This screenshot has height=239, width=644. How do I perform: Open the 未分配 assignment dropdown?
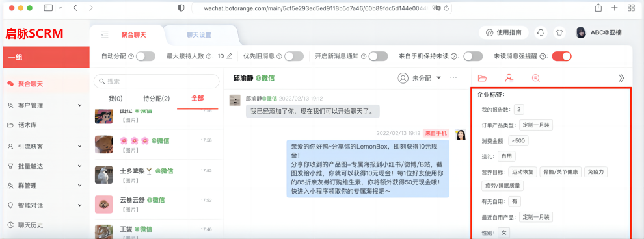click(x=420, y=78)
